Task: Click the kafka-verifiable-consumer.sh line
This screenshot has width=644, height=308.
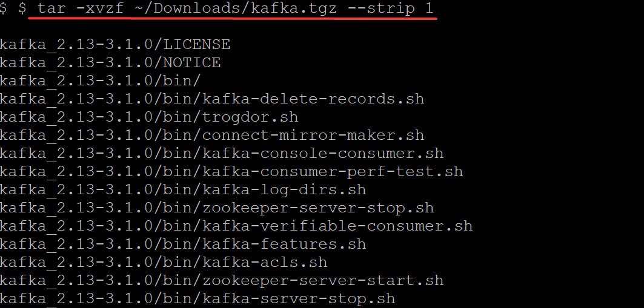Action: click(236, 225)
